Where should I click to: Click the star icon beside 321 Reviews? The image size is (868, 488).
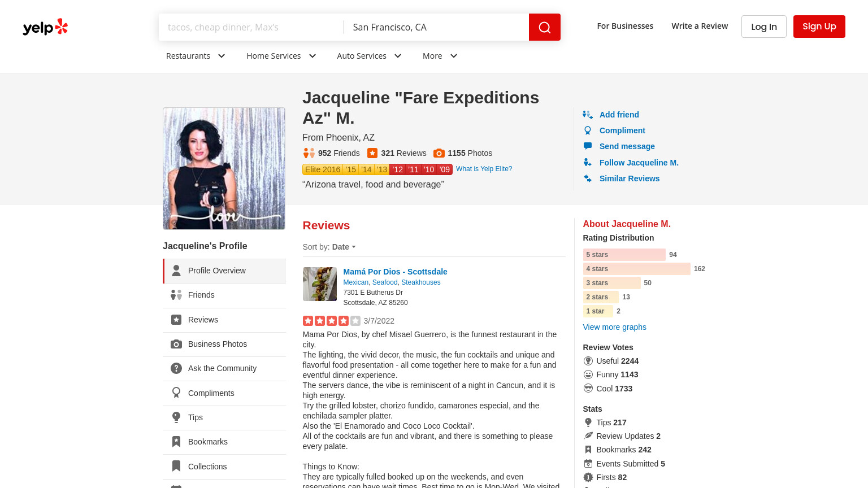(x=372, y=153)
